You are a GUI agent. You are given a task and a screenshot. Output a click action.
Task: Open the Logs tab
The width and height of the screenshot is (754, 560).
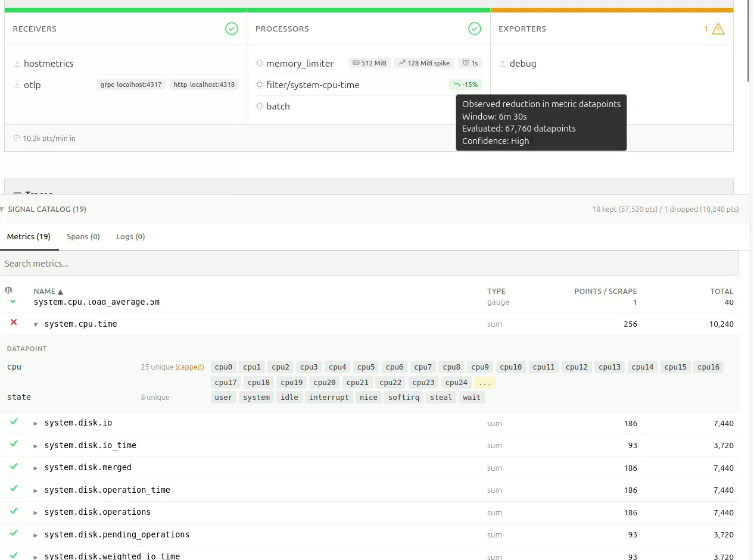[x=130, y=236]
